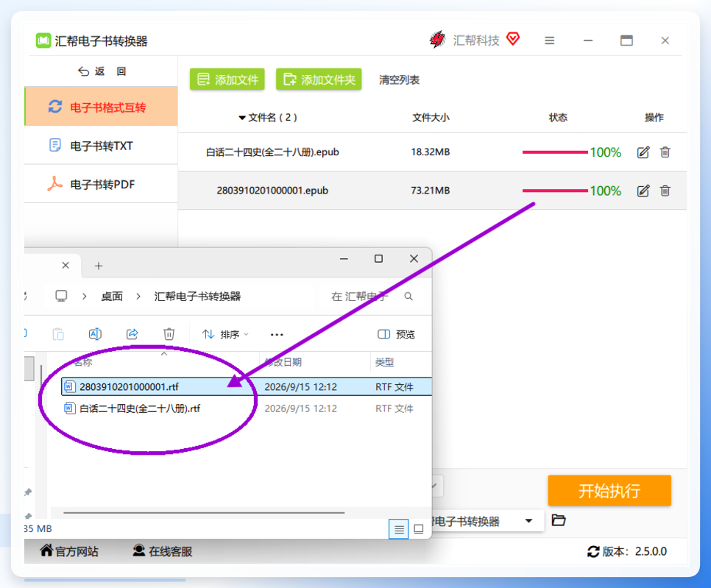Open the output folder icon
This screenshot has width=711, height=588.
point(559,520)
